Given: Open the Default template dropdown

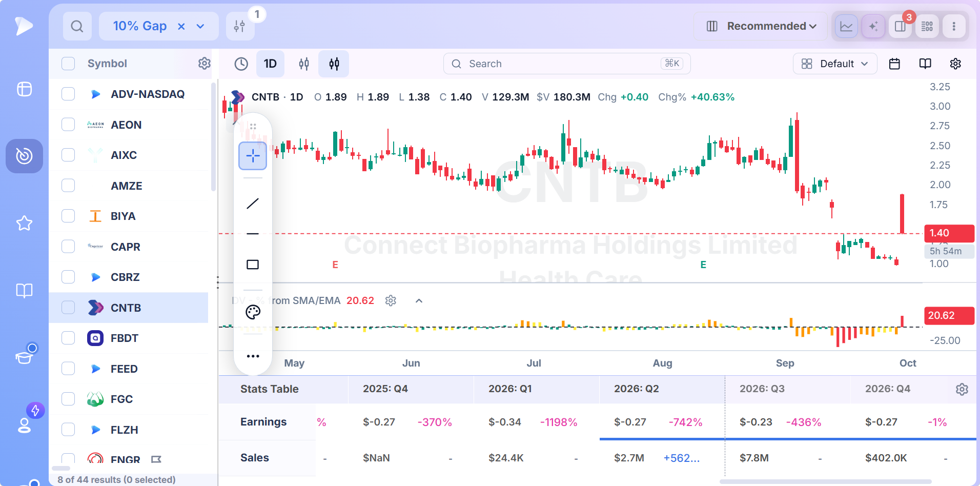Looking at the screenshot, I should pyautogui.click(x=835, y=64).
